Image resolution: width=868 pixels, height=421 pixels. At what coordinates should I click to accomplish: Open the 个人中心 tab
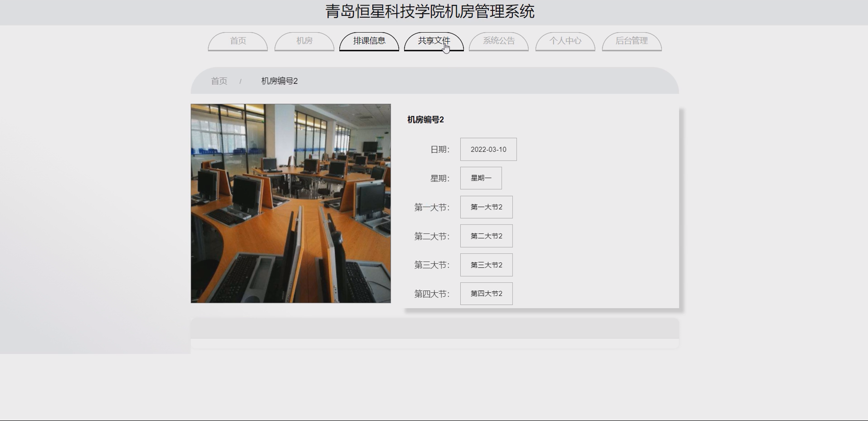(x=565, y=41)
